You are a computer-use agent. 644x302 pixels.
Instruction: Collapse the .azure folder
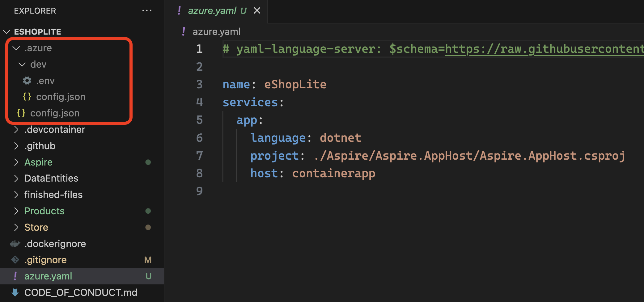tap(16, 48)
